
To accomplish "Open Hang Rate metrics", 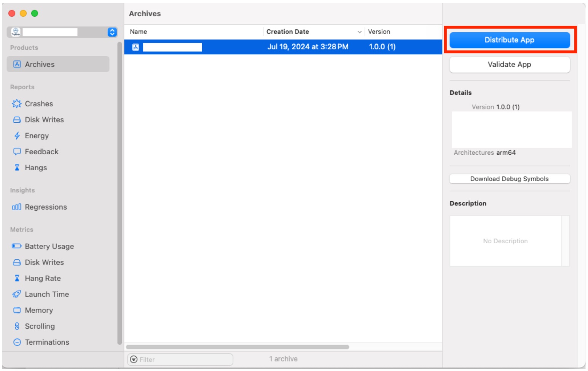I will coord(43,278).
